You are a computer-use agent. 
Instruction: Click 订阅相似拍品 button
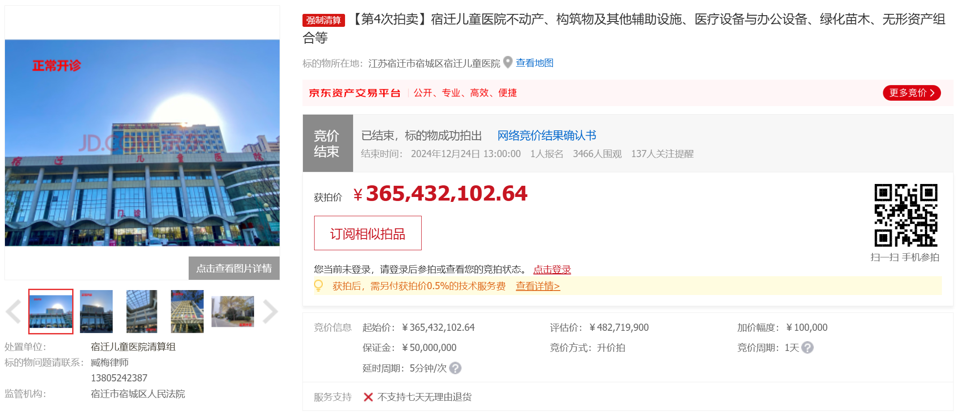[368, 233]
